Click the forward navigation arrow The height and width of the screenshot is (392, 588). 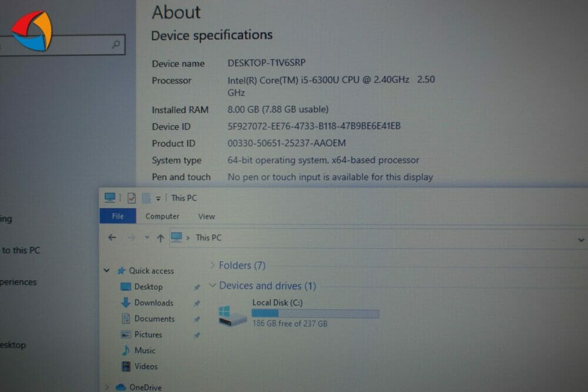click(131, 237)
